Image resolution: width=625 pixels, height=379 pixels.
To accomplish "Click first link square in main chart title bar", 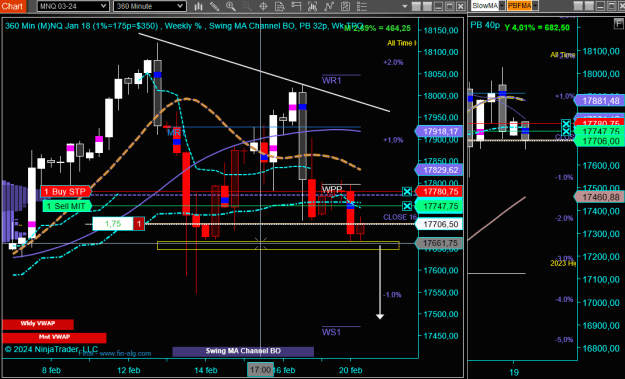I will point(416,6).
